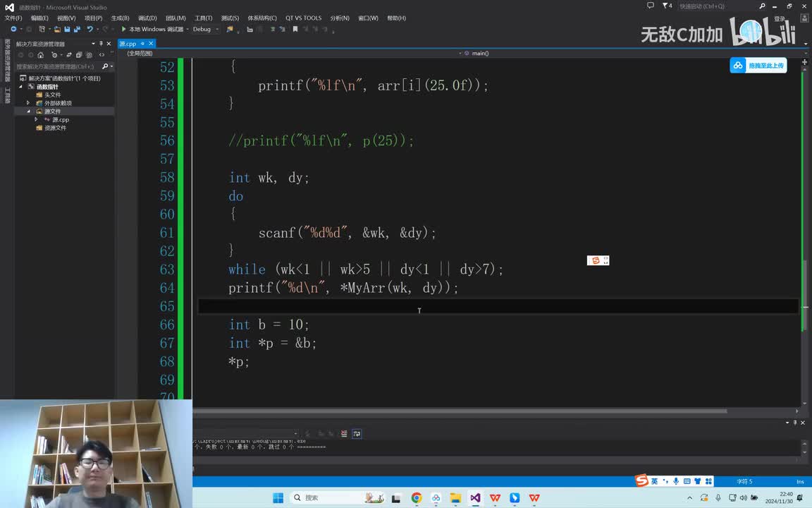Image resolution: width=812 pixels, height=508 pixels.
Task: Click the Windows taskbar search box
Action: pyautogui.click(x=338, y=497)
